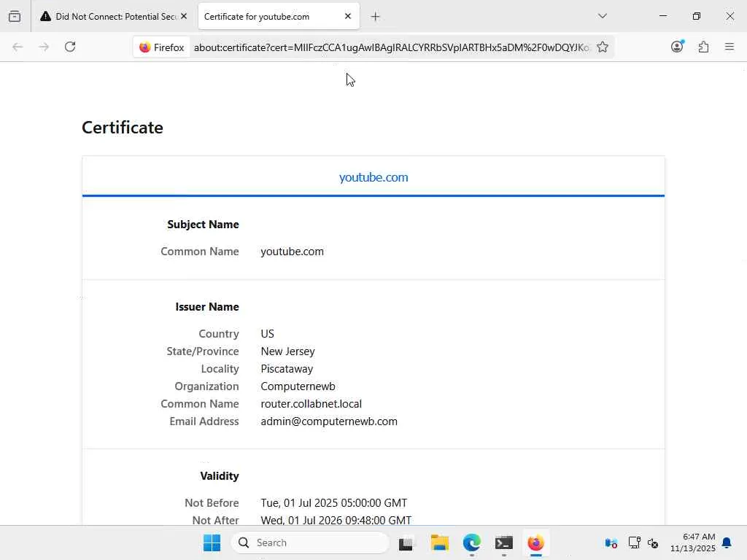Select the 'Certificate for youtube.com' tab
This screenshot has width=747, height=560.
point(279,16)
